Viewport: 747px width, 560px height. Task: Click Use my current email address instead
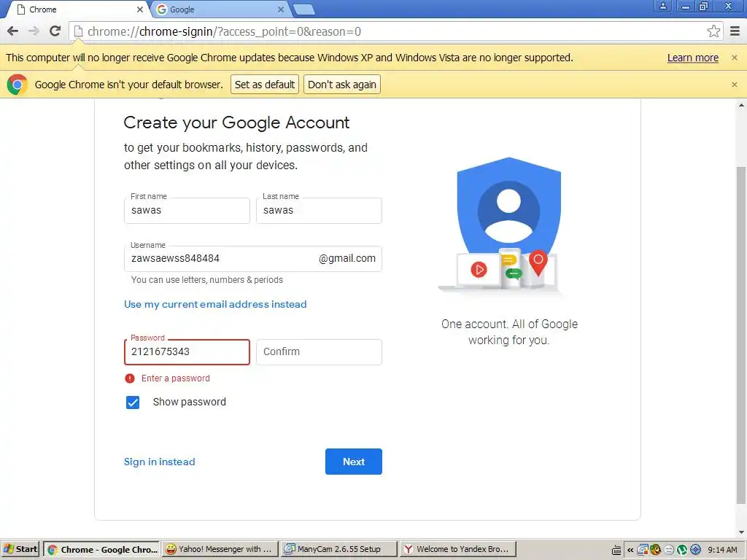point(215,304)
